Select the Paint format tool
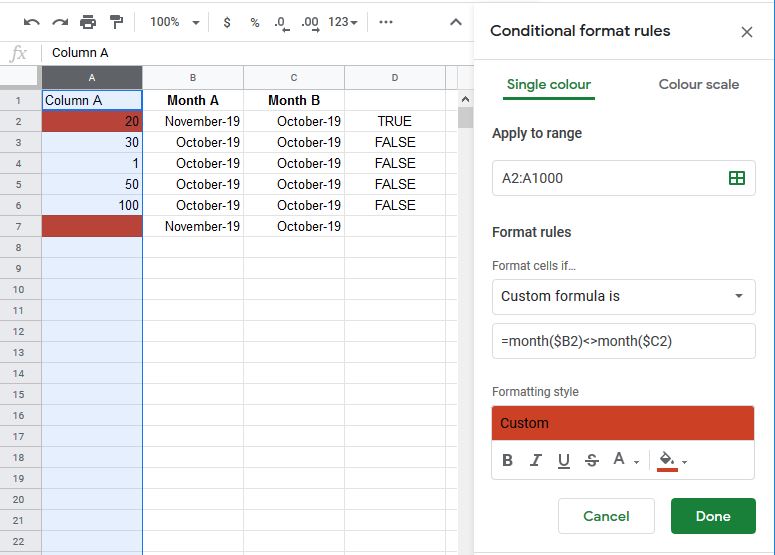This screenshot has height=555, width=775. click(x=116, y=22)
